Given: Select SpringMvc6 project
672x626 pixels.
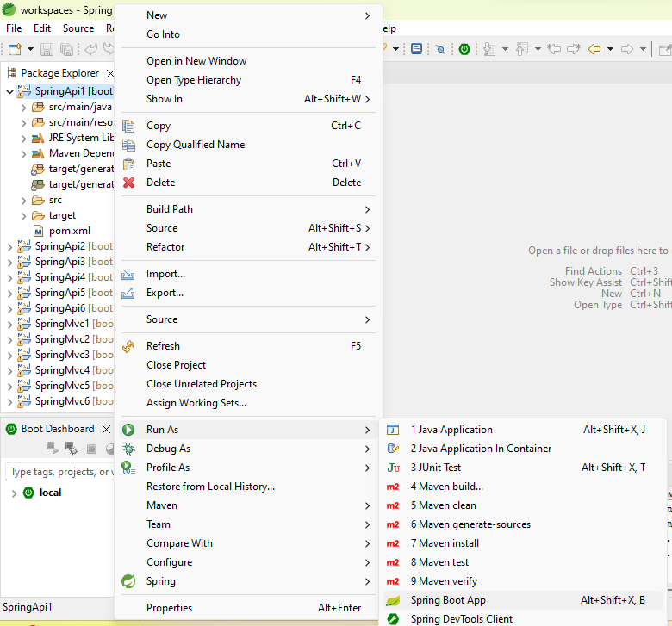Looking at the screenshot, I should 65,401.
